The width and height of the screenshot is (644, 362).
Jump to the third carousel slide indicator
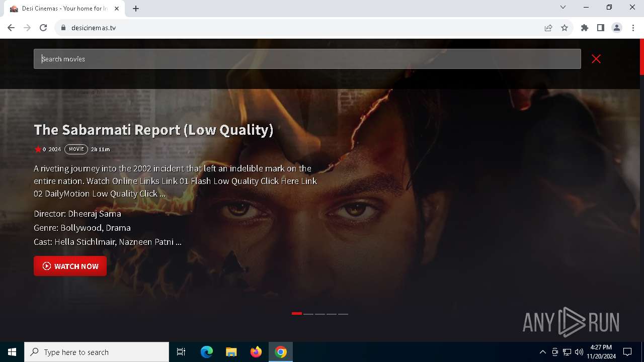pos(320,314)
